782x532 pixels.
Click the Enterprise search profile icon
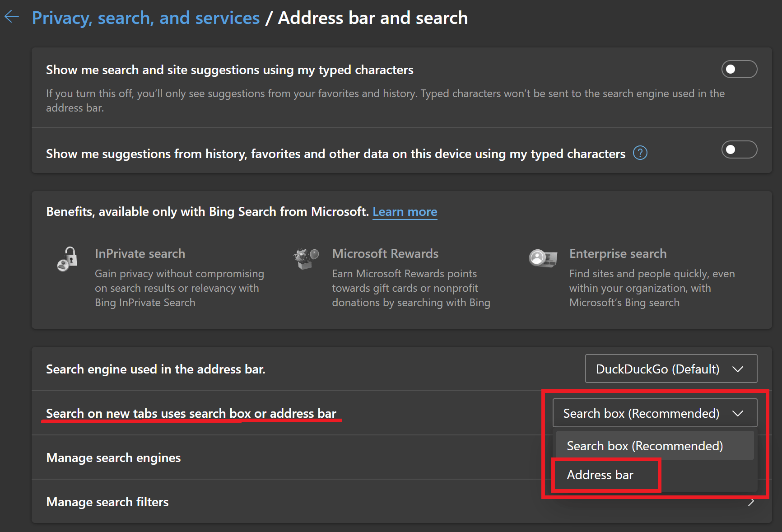(542, 258)
